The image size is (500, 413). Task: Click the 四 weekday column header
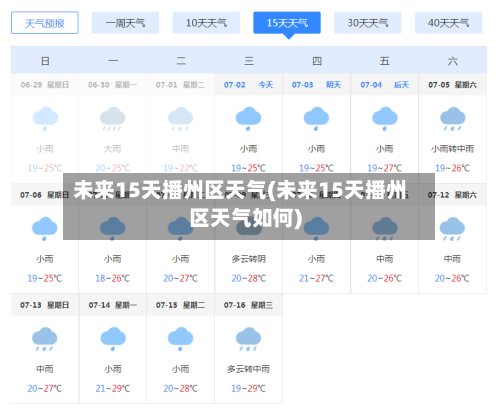tap(317, 61)
